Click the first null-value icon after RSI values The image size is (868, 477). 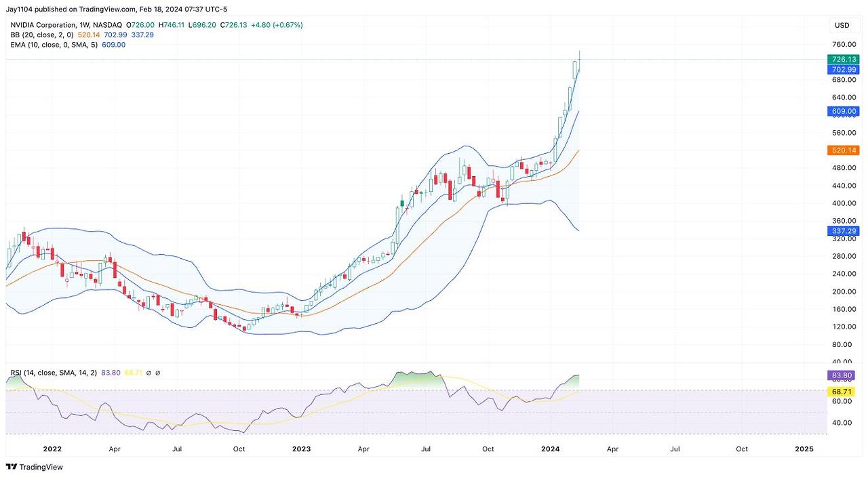[149, 373]
